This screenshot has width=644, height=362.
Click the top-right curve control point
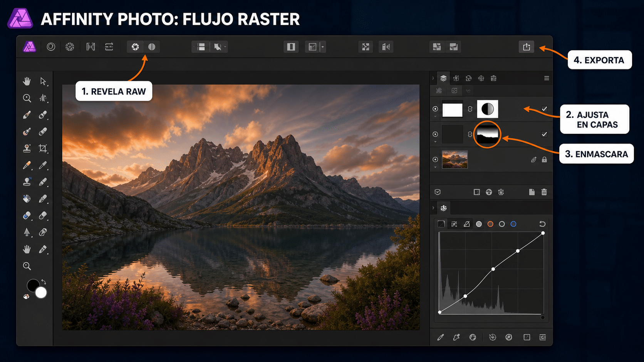[x=543, y=233]
